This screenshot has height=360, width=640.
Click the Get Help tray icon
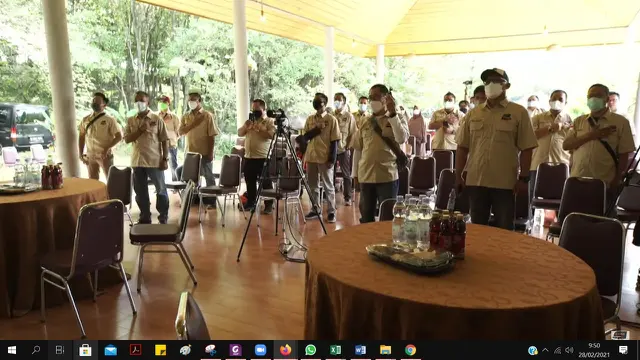pos(532,350)
